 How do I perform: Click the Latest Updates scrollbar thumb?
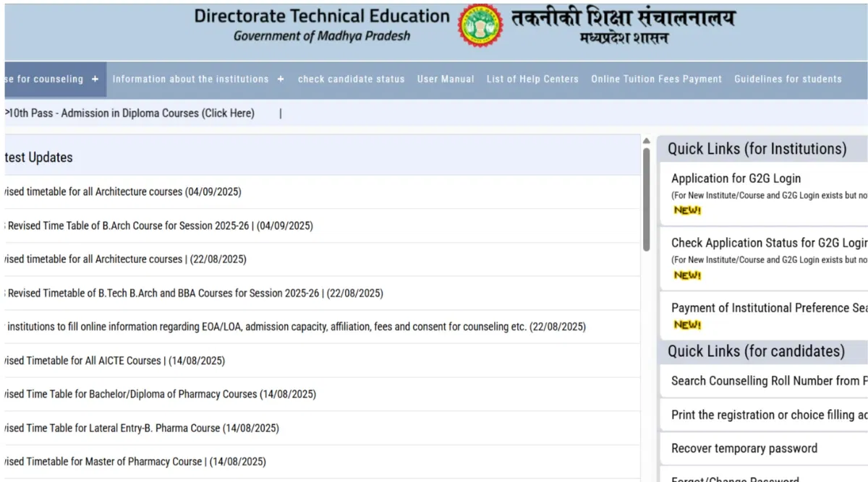click(646, 199)
